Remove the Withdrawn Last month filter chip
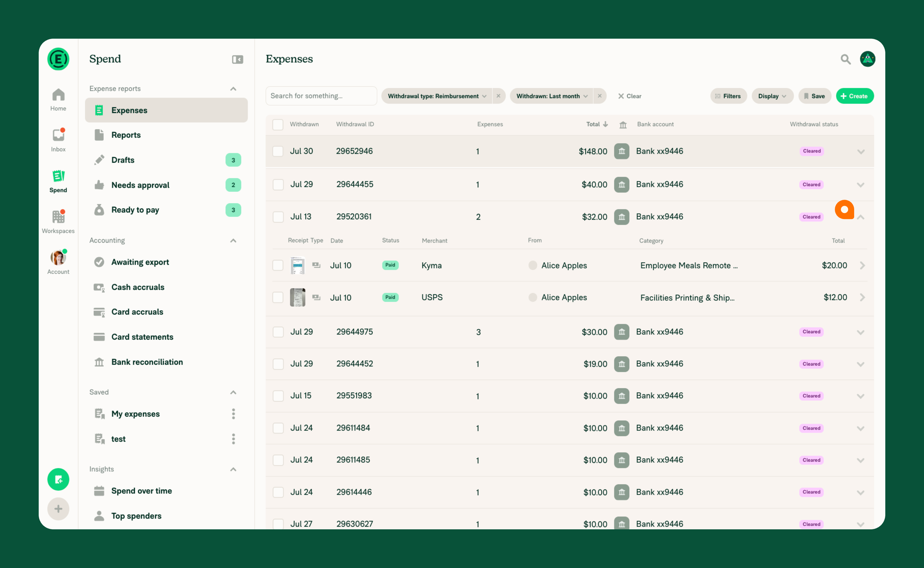924x568 pixels. tap(600, 96)
